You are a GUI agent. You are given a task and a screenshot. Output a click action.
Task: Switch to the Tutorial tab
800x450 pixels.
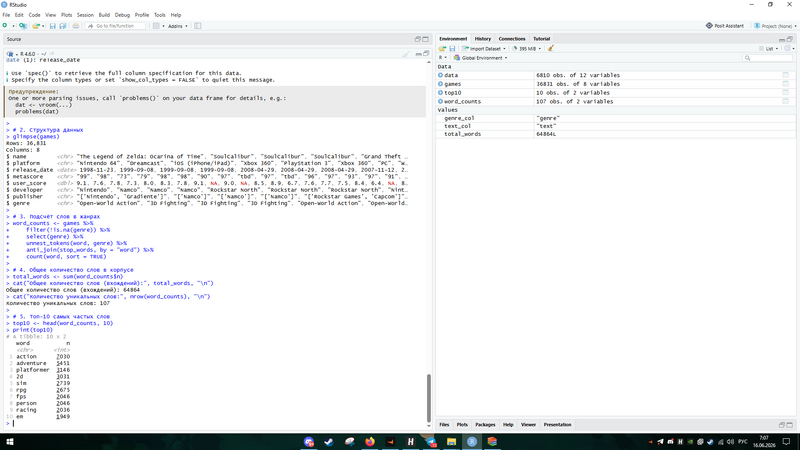541,39
